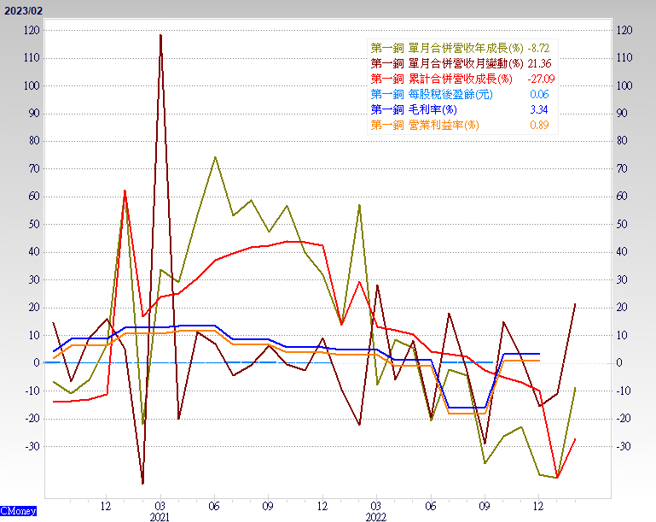Viewport: 656px width, 522px height.
Task: Click the 21.36 value in the legend
Action: [x=539, y=63]
